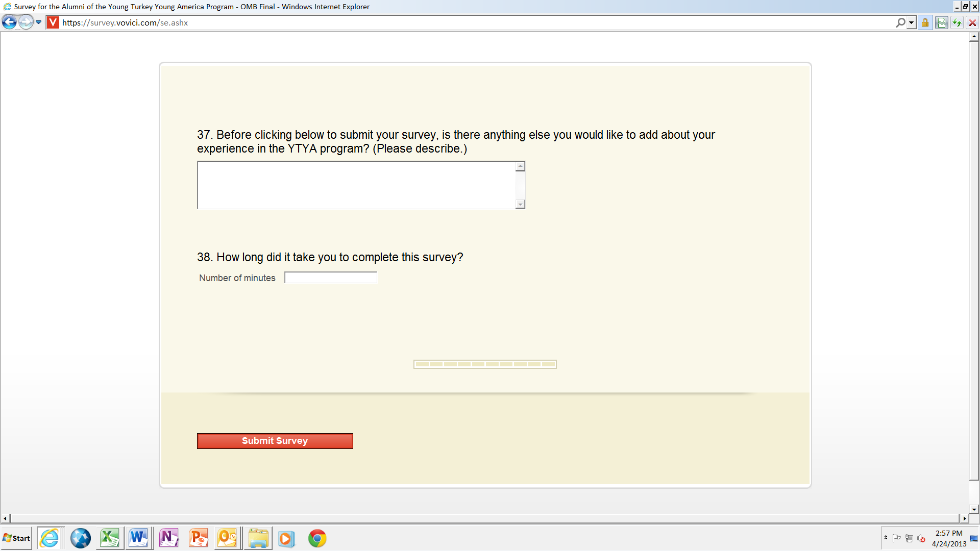The height and width of the screenshot is (551, 980).
Task: Expand the address bar search dropdown
Action: coord(911,23)
